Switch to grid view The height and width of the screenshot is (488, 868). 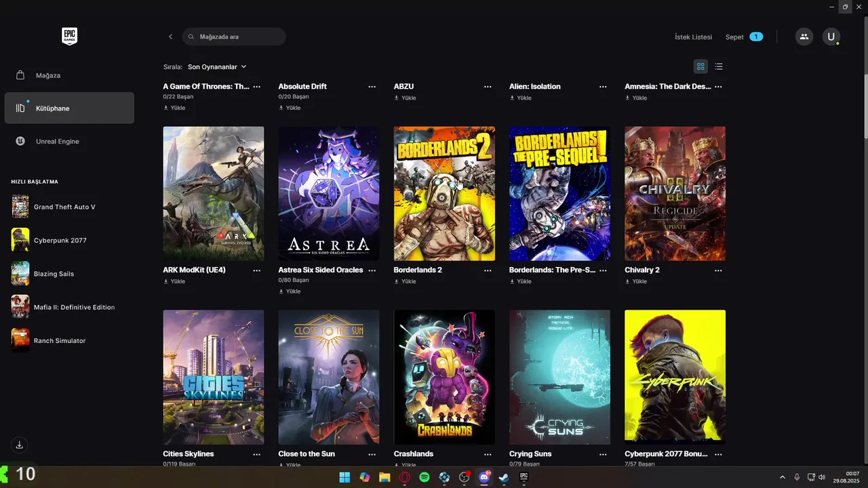click(701, 66)
